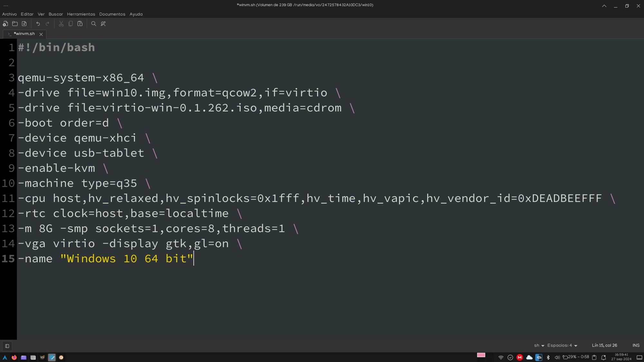
Task: Click the "Windows 10 64 bit" string
Action: (x=127, y=259)
